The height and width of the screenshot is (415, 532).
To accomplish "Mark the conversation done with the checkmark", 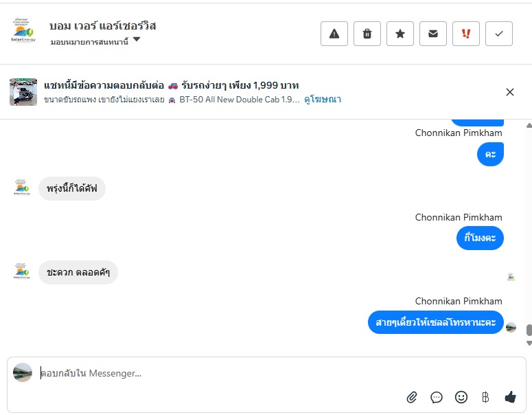I will [499, 34].
